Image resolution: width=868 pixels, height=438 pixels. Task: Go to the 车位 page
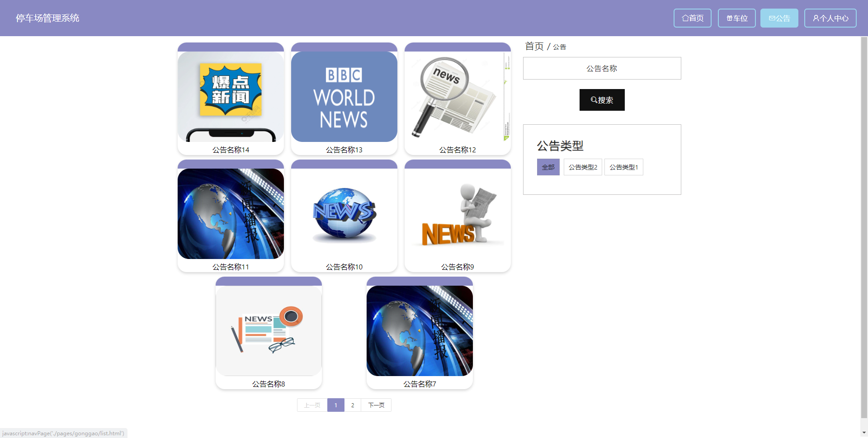[x=736, y=18]
